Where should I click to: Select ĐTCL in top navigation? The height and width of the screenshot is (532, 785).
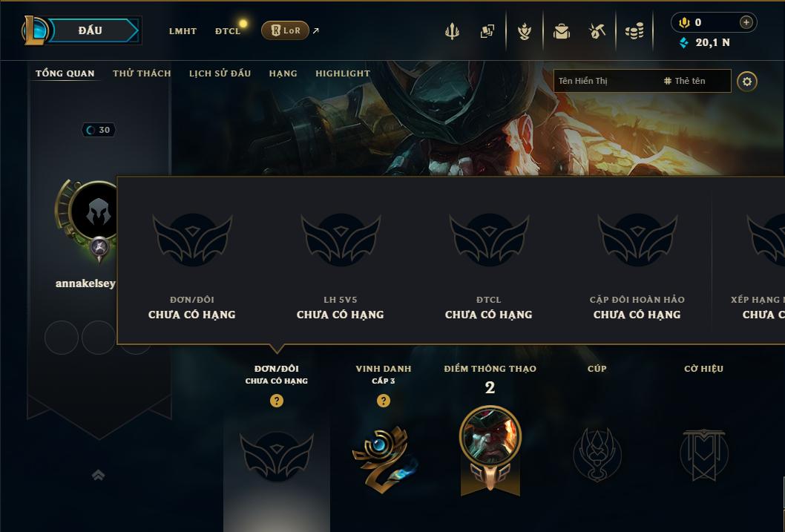228,31
